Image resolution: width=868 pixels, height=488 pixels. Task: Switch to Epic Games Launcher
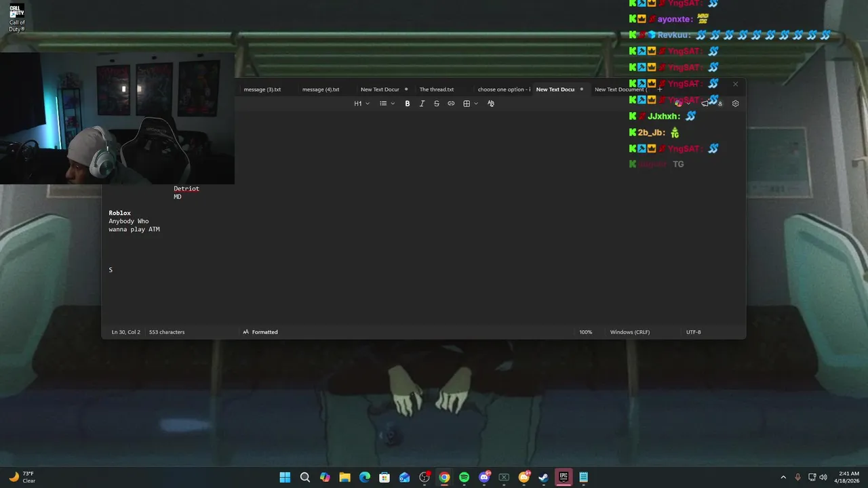564,477
